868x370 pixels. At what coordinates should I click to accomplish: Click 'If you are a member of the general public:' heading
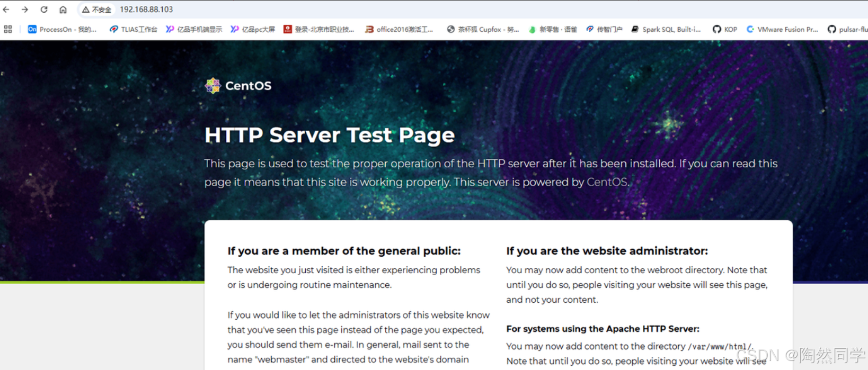pos(344,251)
